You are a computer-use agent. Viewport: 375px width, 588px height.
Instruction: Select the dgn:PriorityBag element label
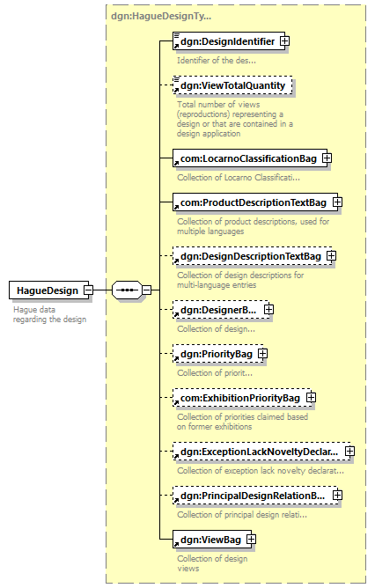pyautogui.click(x=217, y=354)
